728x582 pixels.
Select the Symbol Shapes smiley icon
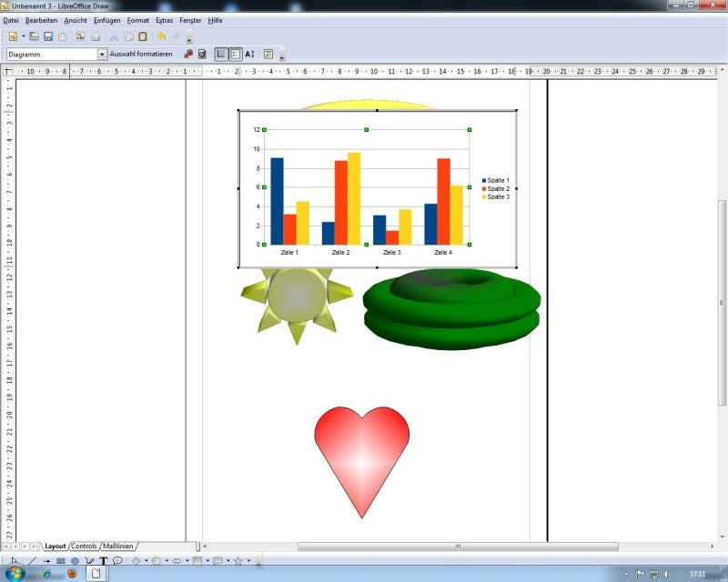pos(157,561)
